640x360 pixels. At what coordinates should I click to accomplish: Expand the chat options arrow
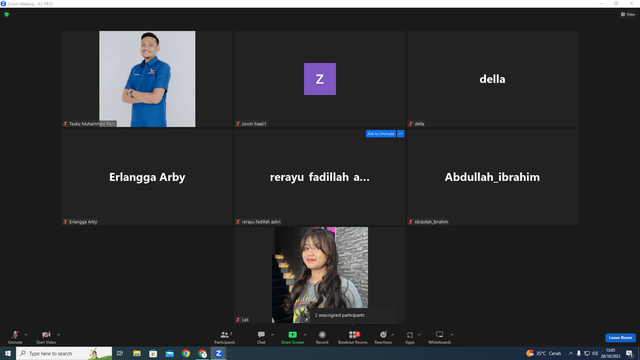click(x=272, y=335)
